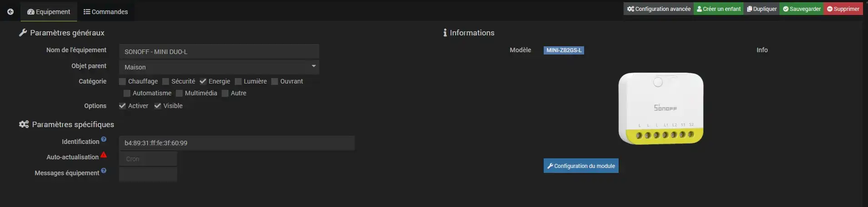
Task: Click the Auto-actualisation red warning icon
Action: [x=104, y=155]
